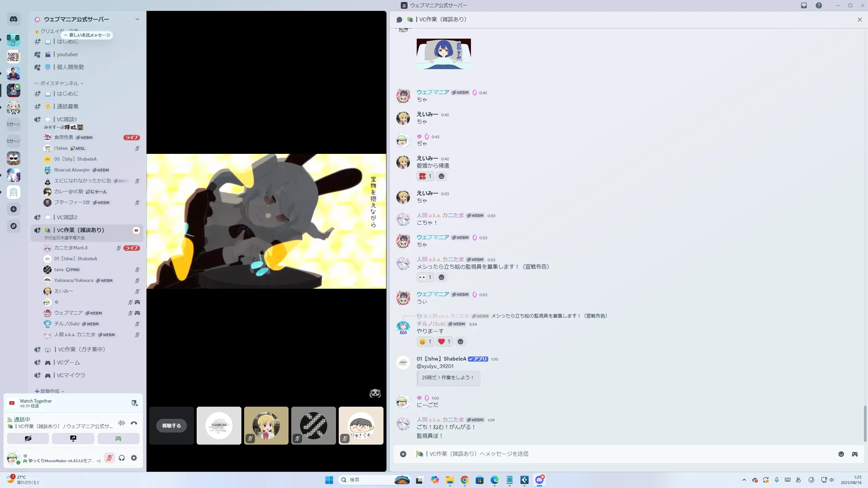Click the Discord home icon
868x488 pixels.
point(14,19)
